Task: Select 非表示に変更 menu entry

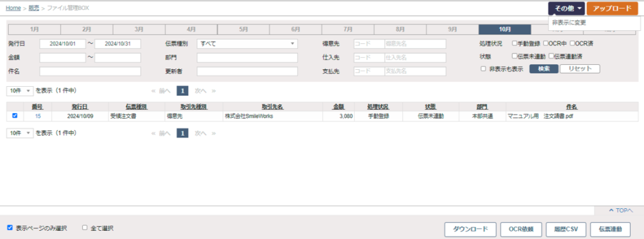Action: pos(569,22)
